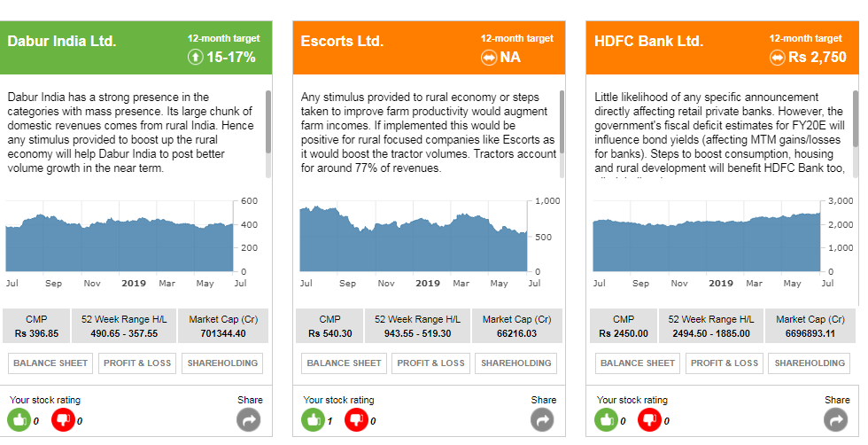Click the Escorts Ltd. description scrollbar

coord(562,134)
